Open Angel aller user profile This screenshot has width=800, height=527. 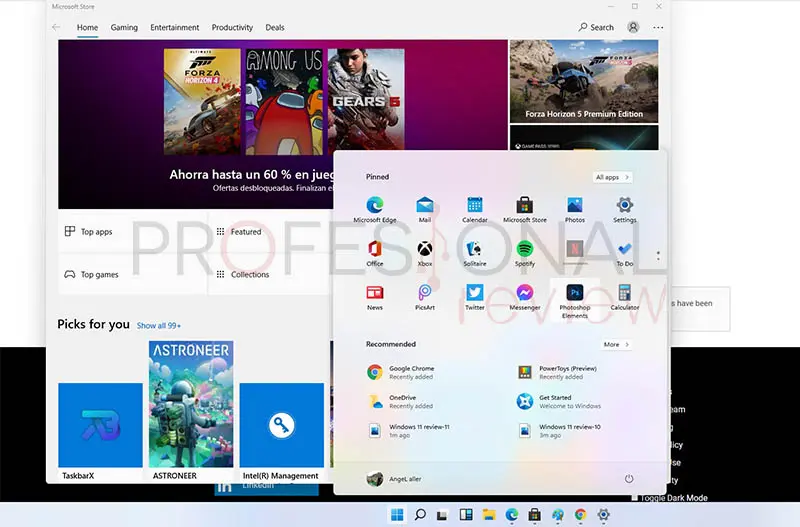point(394,479)
